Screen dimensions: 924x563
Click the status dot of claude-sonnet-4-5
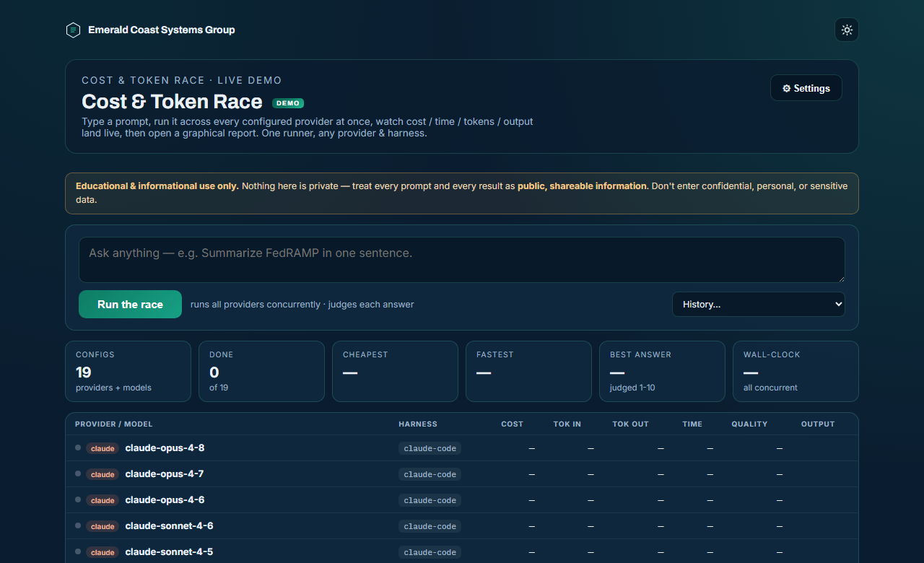pos(78,551)
